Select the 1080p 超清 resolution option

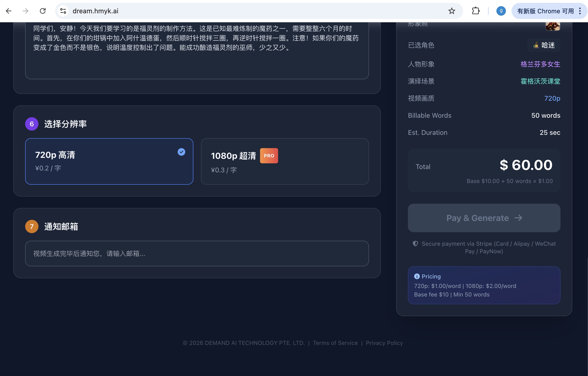pos(285,161)
